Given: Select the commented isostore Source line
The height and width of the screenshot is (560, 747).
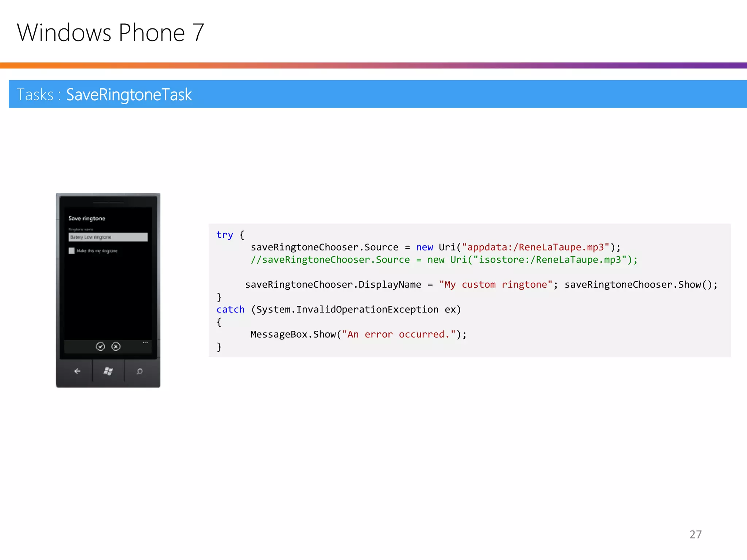Looking at the screenshot, I should pyautogui.click(x=444, y=260).
